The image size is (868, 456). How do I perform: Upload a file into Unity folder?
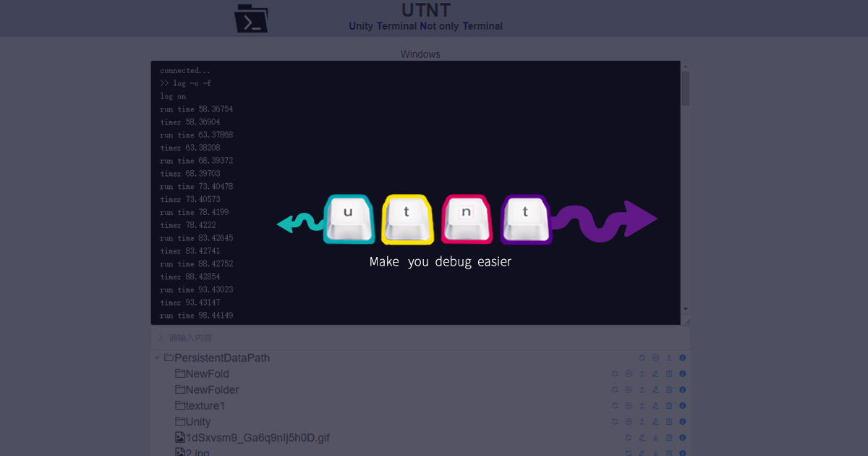coord(642,421)
